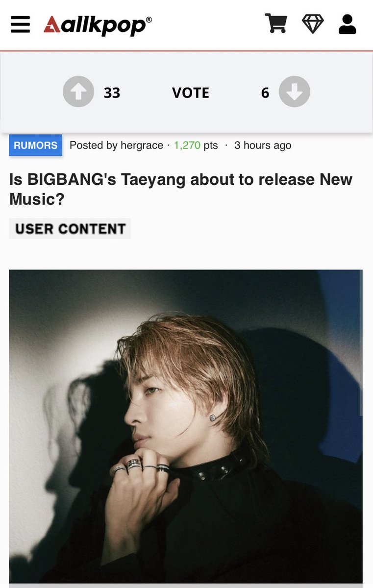
Task: Select the blue RUMORS category tag
Action: pyautogui.click(x=36, y=145)
